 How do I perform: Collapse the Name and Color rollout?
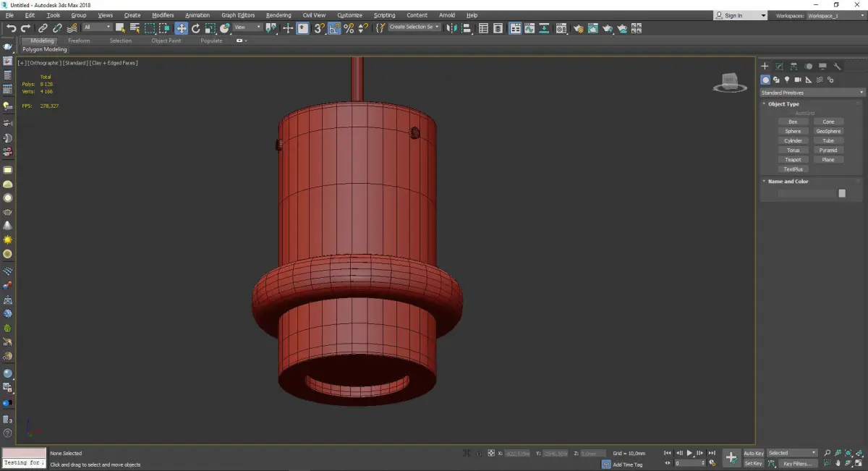788,182
